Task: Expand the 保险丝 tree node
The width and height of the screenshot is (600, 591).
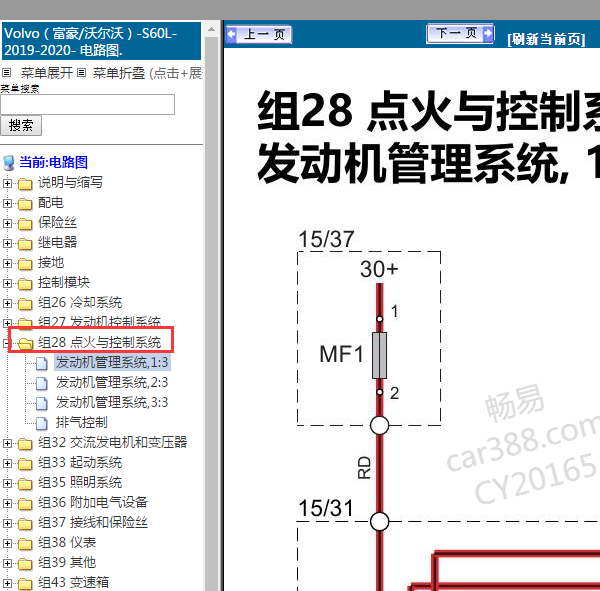Action: (x=7, y=223)
